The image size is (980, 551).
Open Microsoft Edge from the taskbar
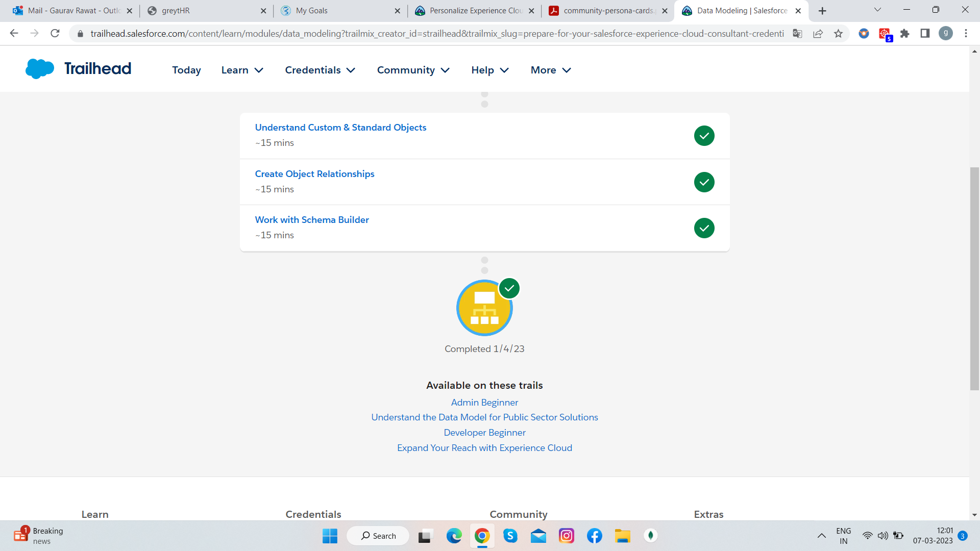454,536
